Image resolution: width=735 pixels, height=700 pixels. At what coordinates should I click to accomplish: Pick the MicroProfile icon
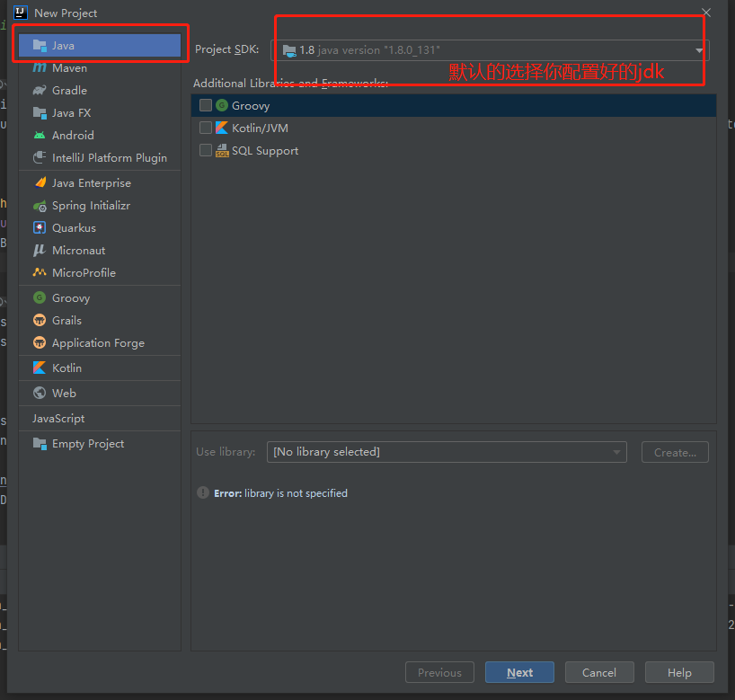point(40,272)
